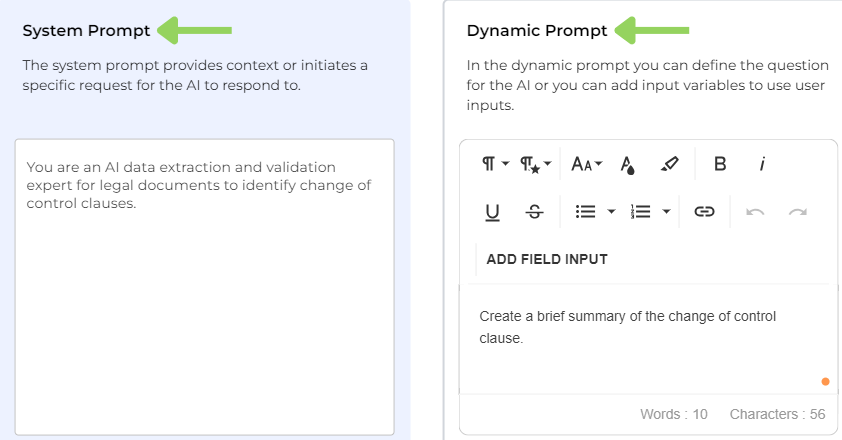Click the ADD FIELD INPUT button
The image size is (842, 440).
click(547, 259)
